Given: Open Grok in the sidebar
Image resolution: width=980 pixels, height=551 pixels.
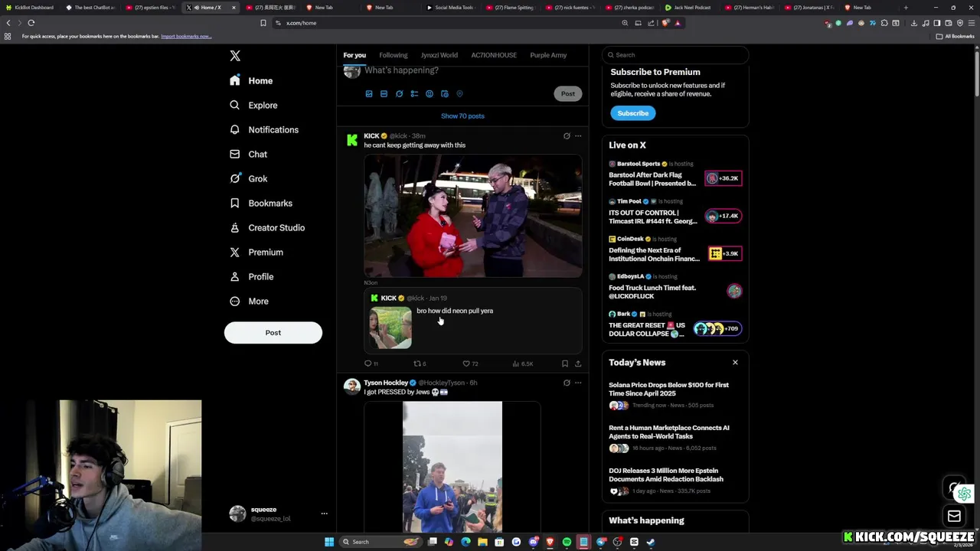Looking at the screenshot, I should (249, 178).
